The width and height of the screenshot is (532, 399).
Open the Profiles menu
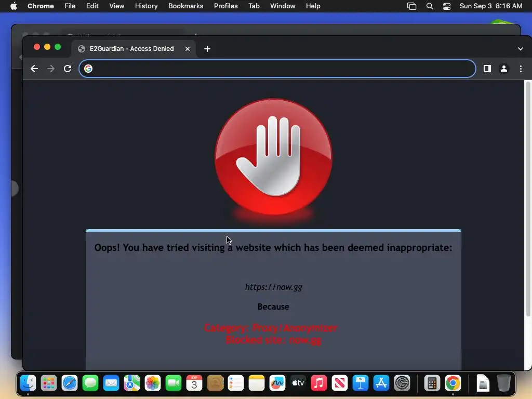[225, 6]
